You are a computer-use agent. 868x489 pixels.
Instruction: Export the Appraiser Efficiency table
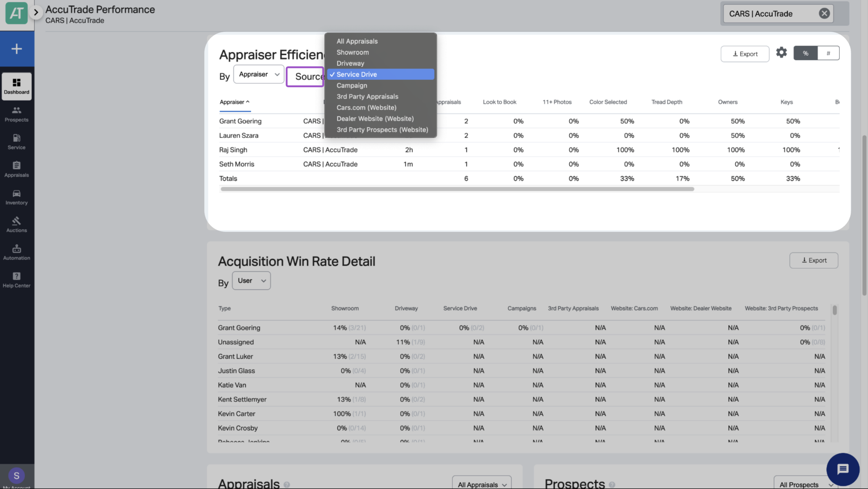tap(745, 54)
